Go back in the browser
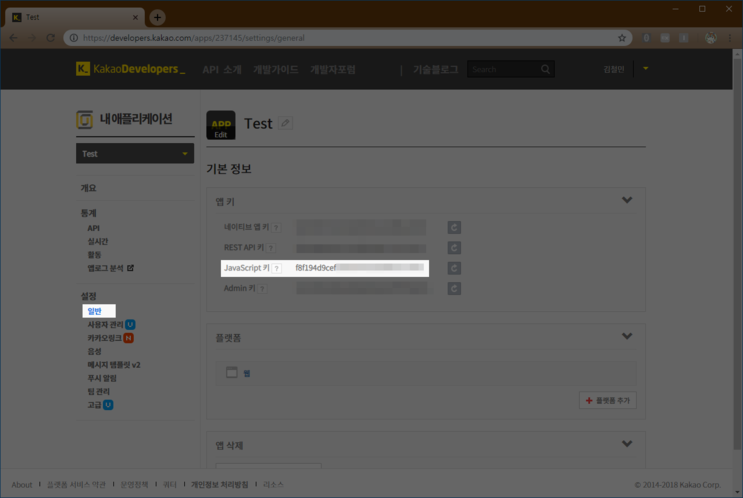Viewport: 743px width, 498px height. (13, 38)
